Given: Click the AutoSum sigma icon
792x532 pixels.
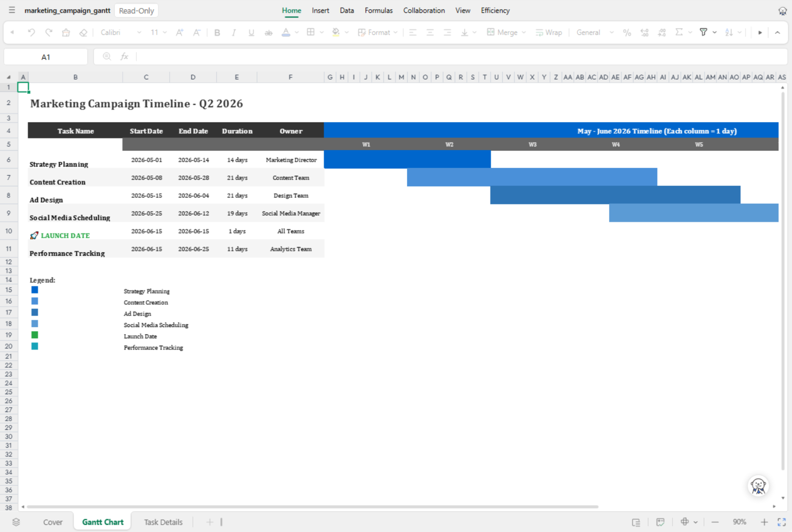Looking at the screenshot, I should (x=679, y=32).
